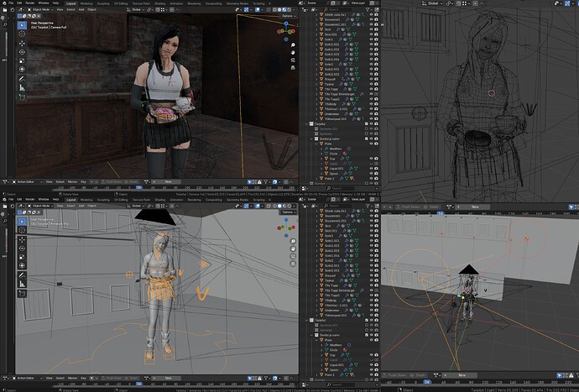Open the Object Mode dropdown in the top viewport
Screen dimensions: 579x392
(x=39, y=9)
